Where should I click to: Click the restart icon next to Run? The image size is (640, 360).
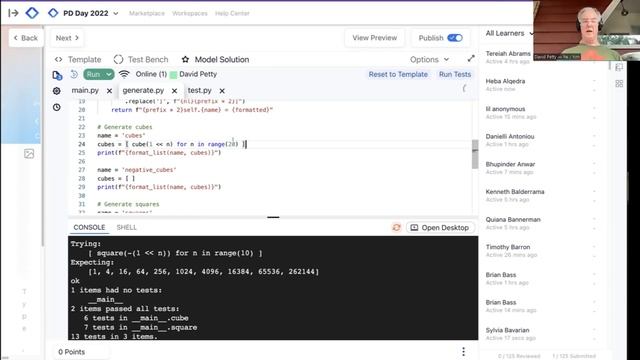74,74
